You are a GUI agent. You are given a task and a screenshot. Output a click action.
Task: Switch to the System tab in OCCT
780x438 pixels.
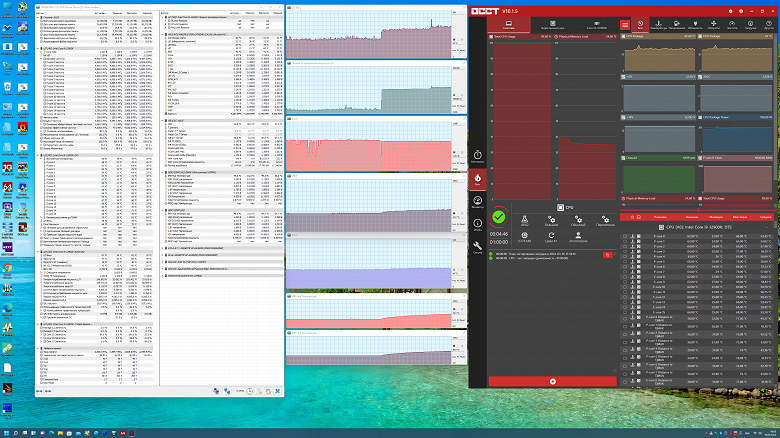pyautogui.click(x=508, y=25)
